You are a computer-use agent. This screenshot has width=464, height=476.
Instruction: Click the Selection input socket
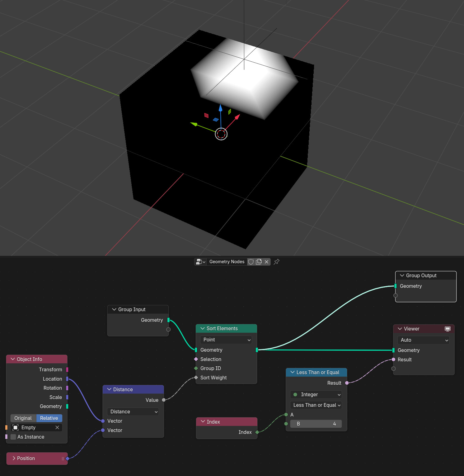pos(196,359)
